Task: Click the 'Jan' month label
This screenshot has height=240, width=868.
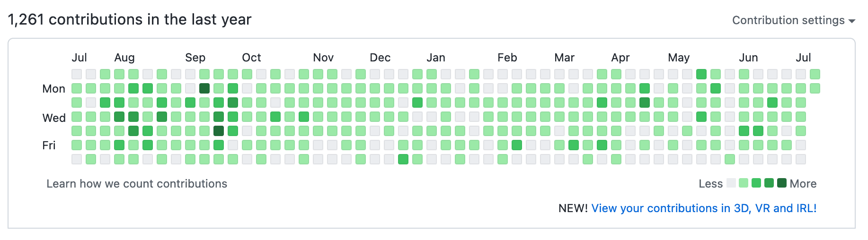Action: (436, 58)
